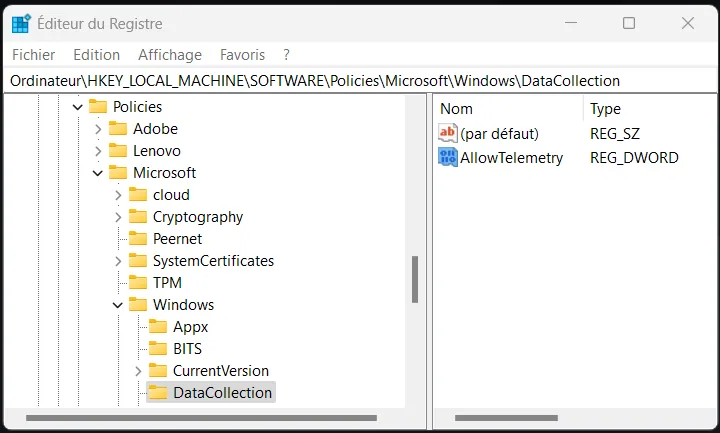720x433 pixels.
Task: Select the Cryptography key label
Action: point(198,217)
